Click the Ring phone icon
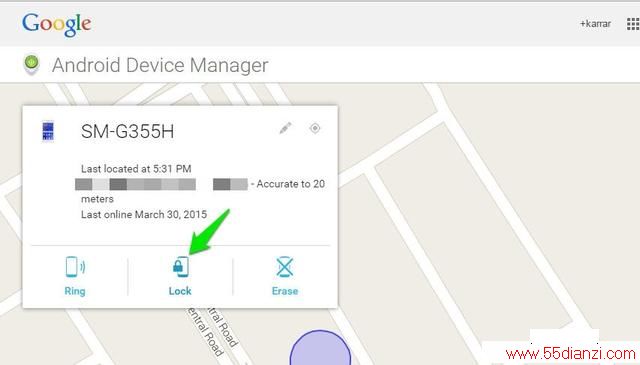The width and height of the screenshot is (640, 365). 75,267
